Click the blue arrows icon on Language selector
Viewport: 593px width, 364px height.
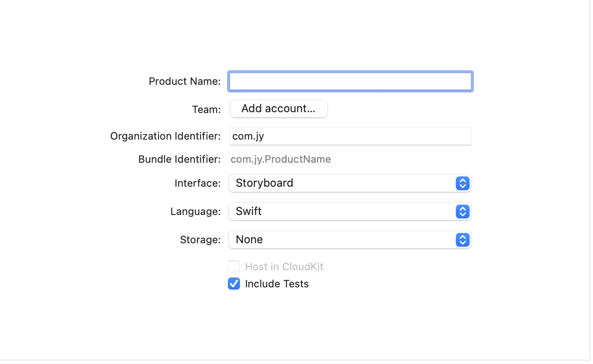click(x=462, y=212)
